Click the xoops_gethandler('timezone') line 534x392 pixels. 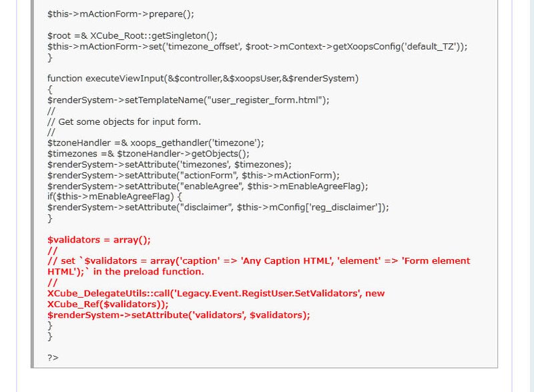pyautogui.click(x=156, y=143)
